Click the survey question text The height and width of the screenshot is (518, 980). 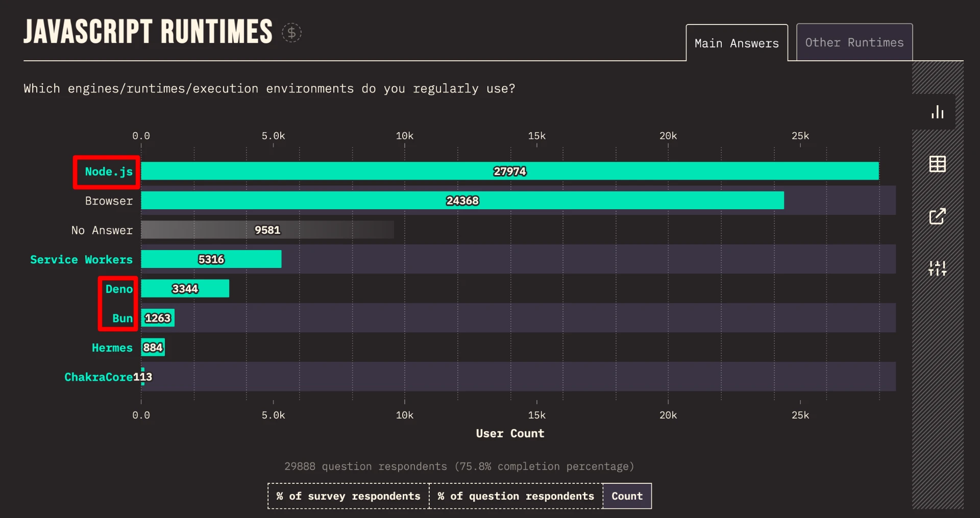(269, 89)
